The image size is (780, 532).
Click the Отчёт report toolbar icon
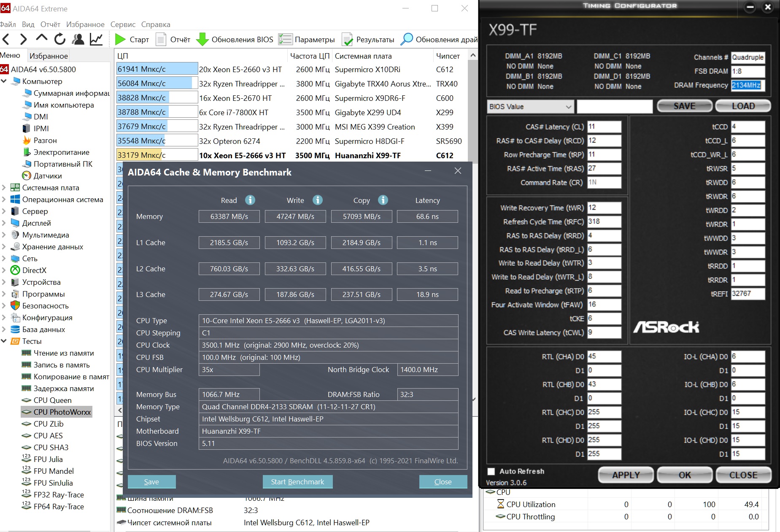tap(161, 39)
